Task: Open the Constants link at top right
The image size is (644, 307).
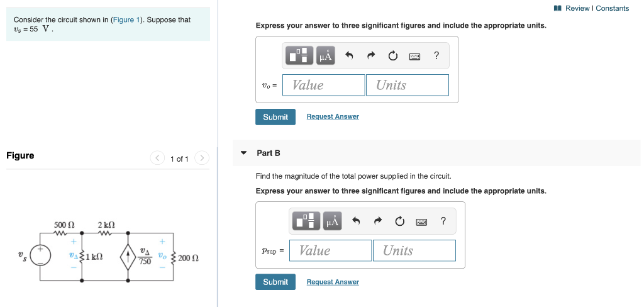Action: tap(612, 8)
